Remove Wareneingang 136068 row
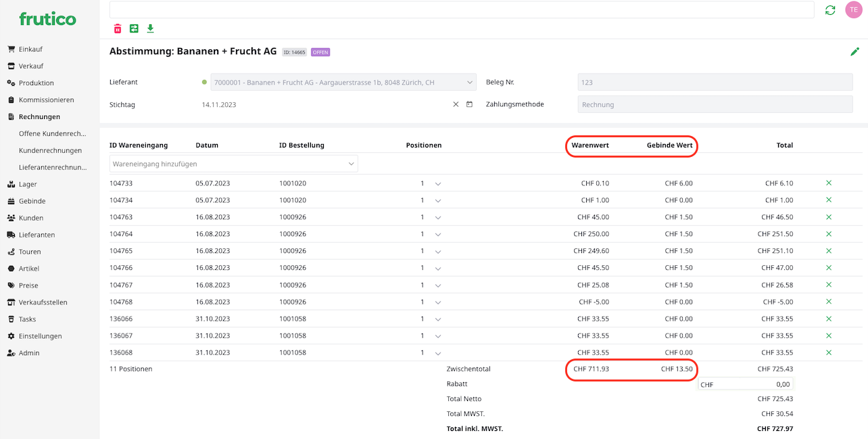The height and width of the screenshot is (439, 868). click(829, 352)
